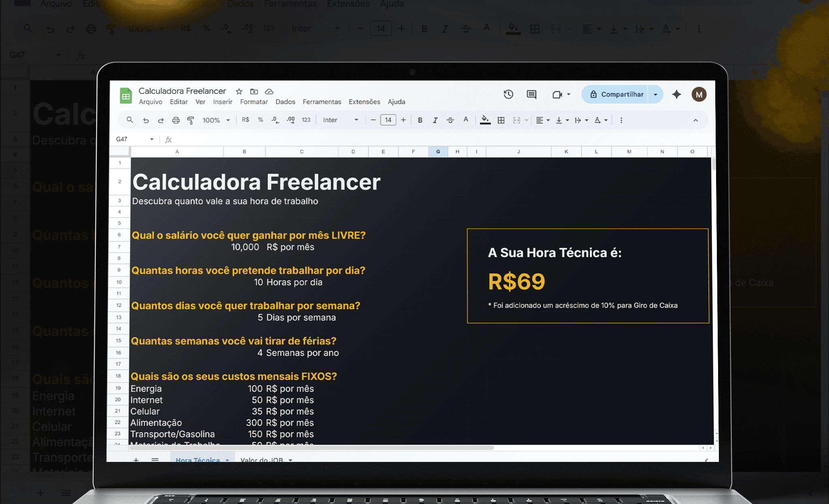Open the Hora Técnica sheet tab menu
829x504 pixels.
click(229, 460)
